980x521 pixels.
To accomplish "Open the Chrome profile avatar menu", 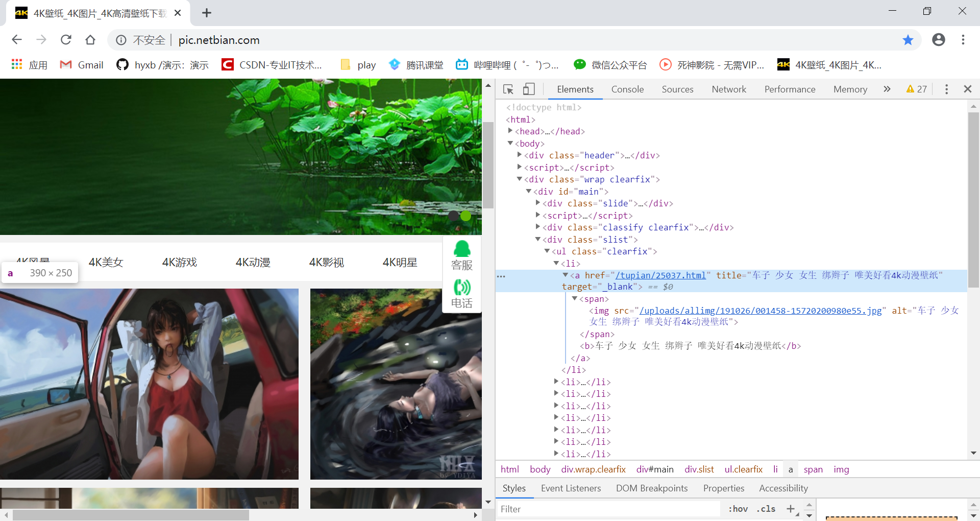I will pyautogui.click(x=939, y=40).
